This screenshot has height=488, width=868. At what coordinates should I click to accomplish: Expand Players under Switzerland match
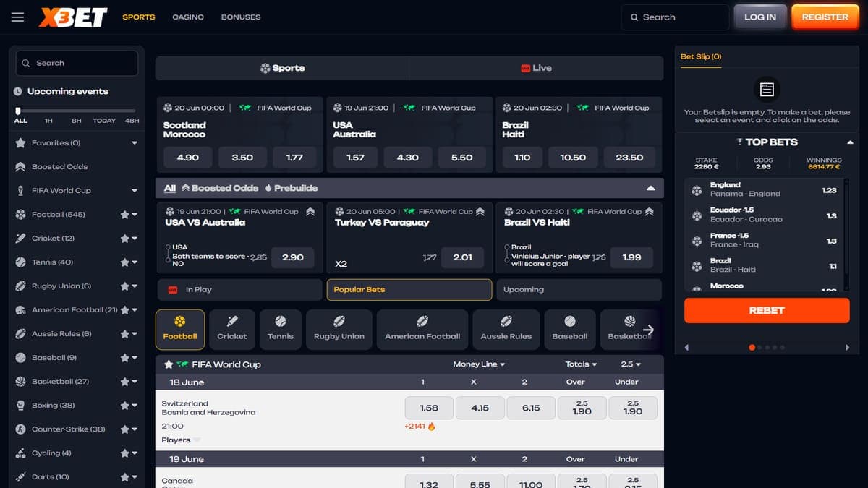click(181, 440)
